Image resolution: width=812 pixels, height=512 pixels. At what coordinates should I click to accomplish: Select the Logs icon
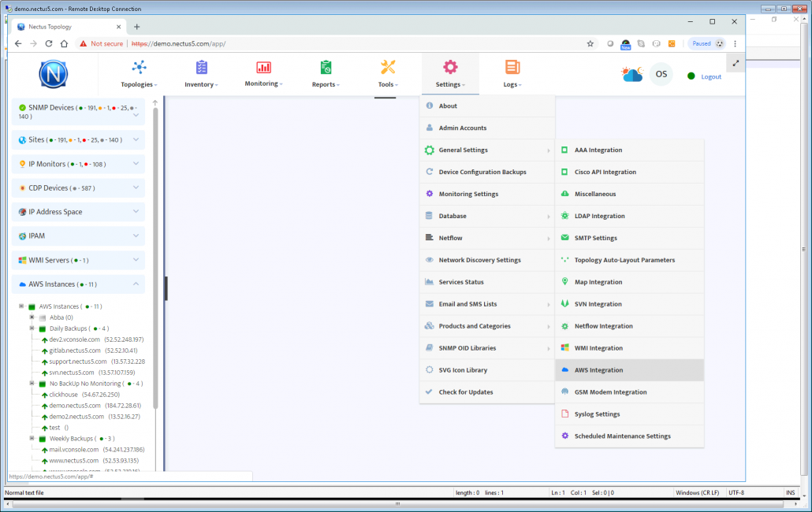(x=512, y=67)
